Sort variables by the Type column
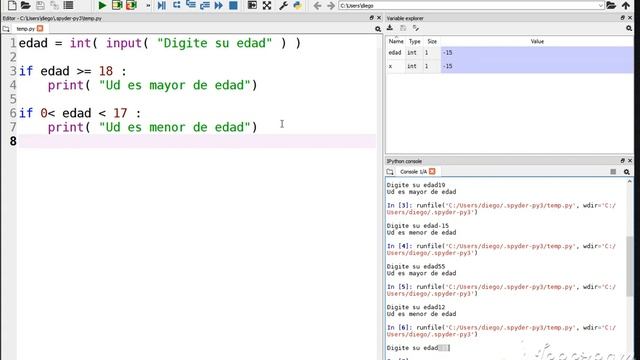 coord(415,41)
